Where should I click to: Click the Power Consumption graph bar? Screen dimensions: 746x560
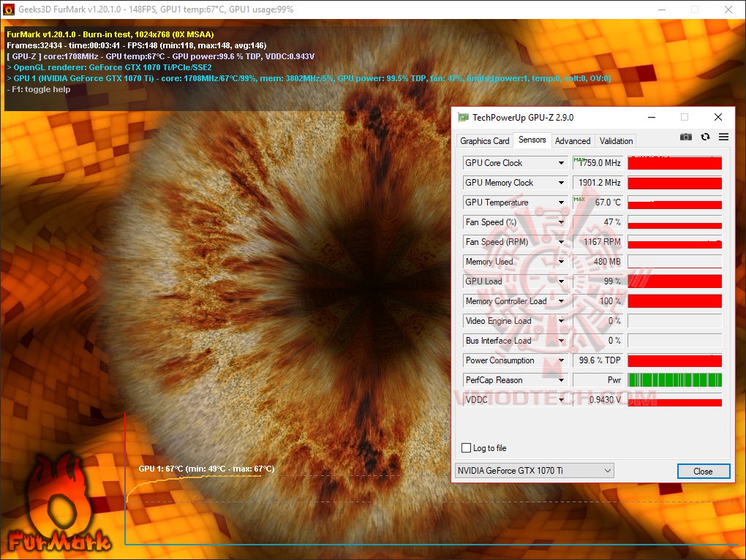tap(674, 360)
